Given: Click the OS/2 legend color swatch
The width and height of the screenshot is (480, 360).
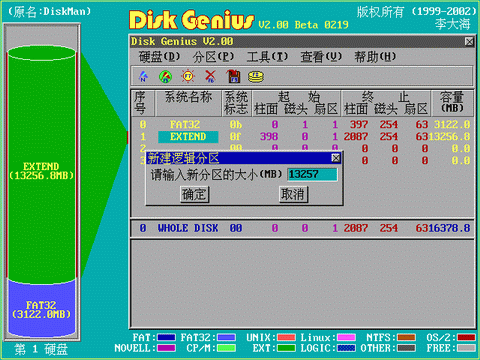Looking at the screenshot, I should pos(466,338).
